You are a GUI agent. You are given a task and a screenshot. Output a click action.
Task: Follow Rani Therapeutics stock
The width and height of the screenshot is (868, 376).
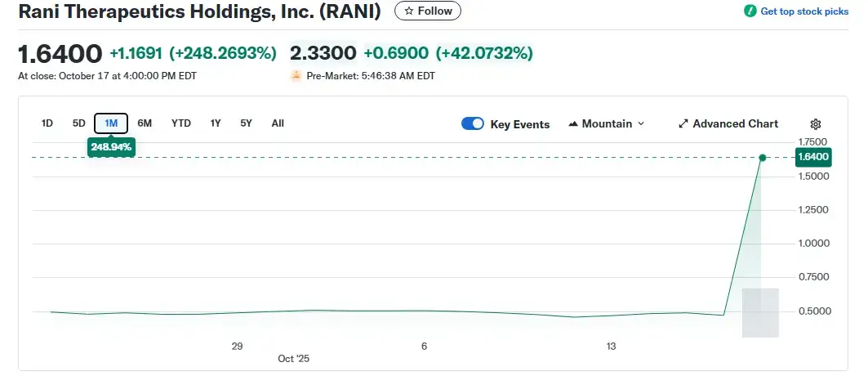428,11
